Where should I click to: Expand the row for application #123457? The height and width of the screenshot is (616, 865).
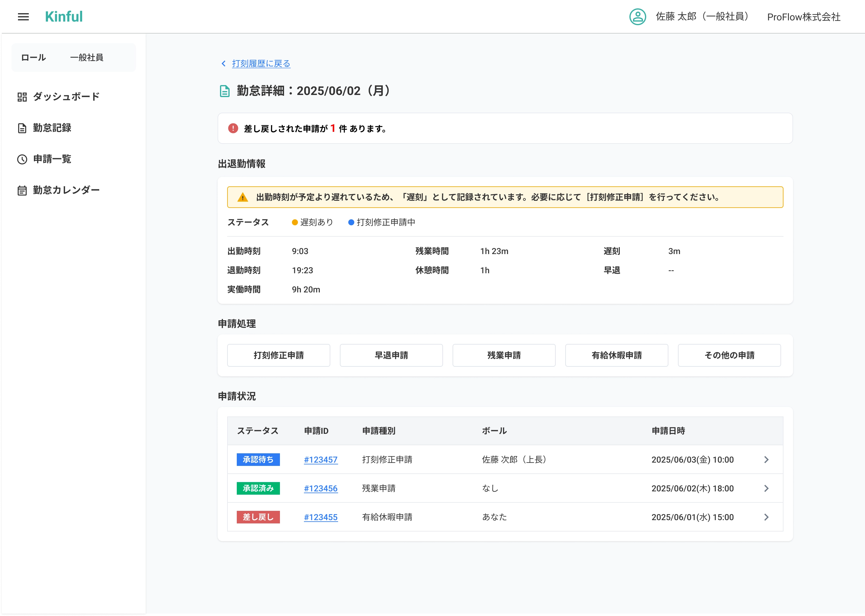pos(766,460)
